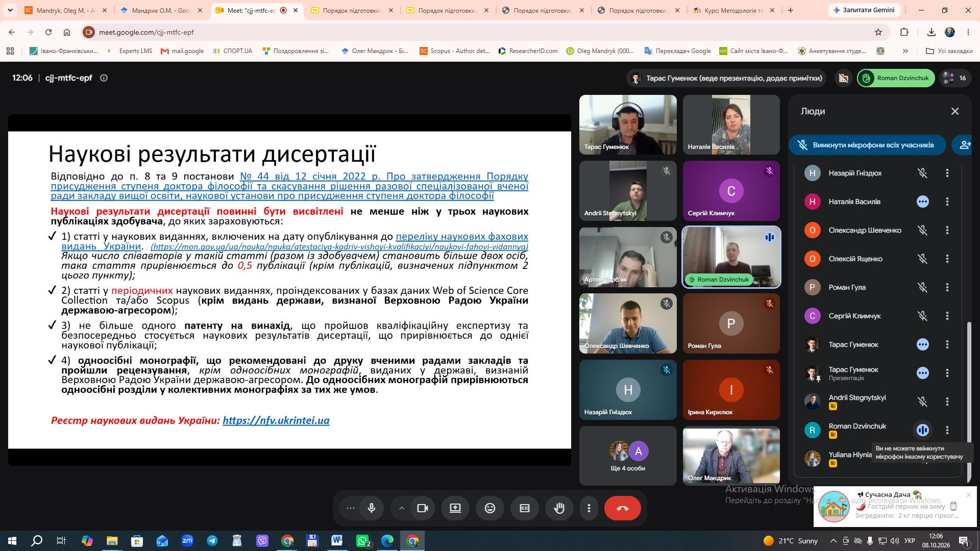The width and height of the screenshot is (980, 551).
Task: Click the add people icon in the panel
Action: (x=965, y=145)
